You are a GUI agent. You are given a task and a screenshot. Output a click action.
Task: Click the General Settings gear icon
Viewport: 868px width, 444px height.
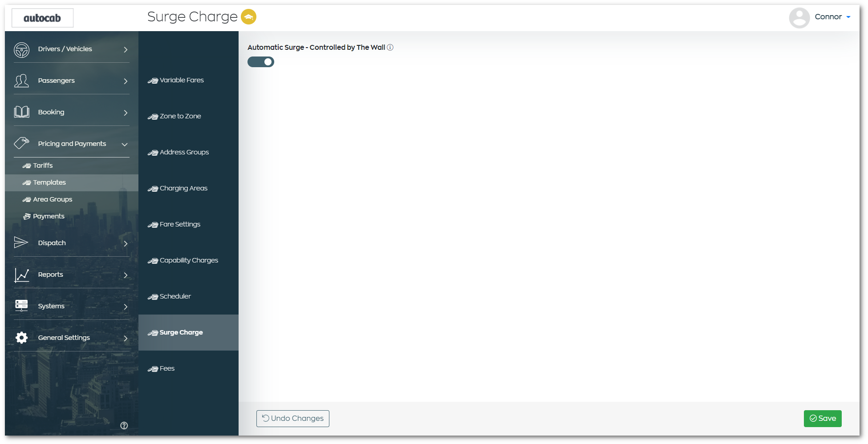[x=21, y=338]
